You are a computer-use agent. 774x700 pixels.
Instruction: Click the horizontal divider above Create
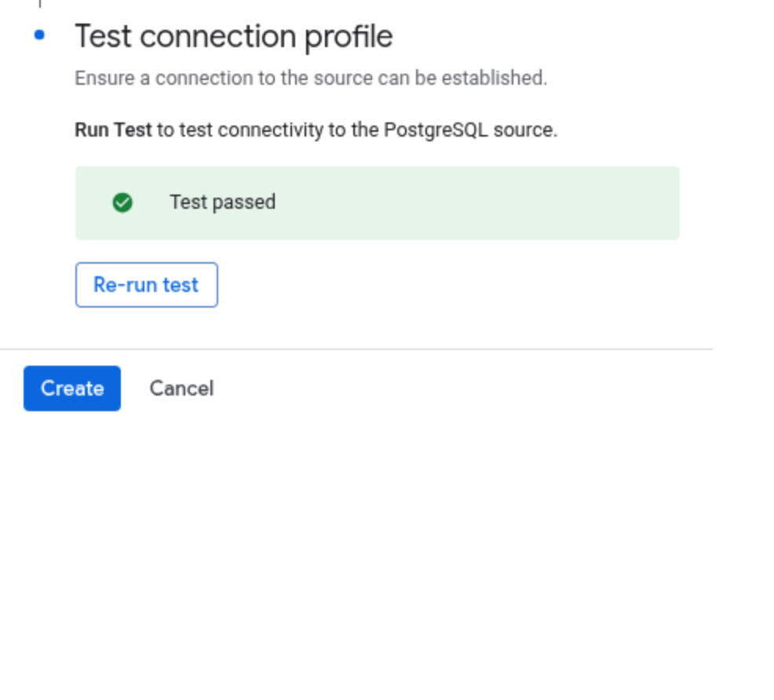[x=356, y=348]
